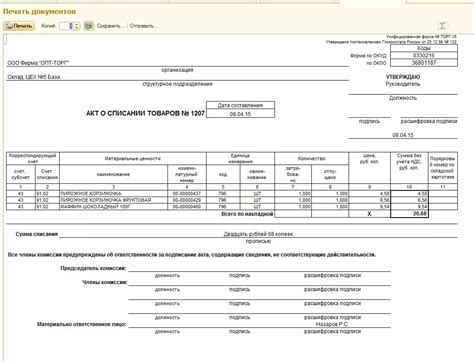Select the Склад ЦЕХ №5 База text
474x362 pixels.
pyautogui.click(x=34, y=77)
